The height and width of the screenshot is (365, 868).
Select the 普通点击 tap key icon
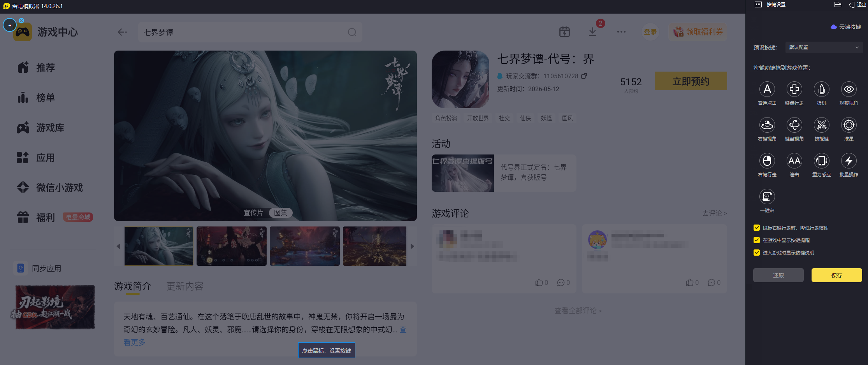pos(767,89)
